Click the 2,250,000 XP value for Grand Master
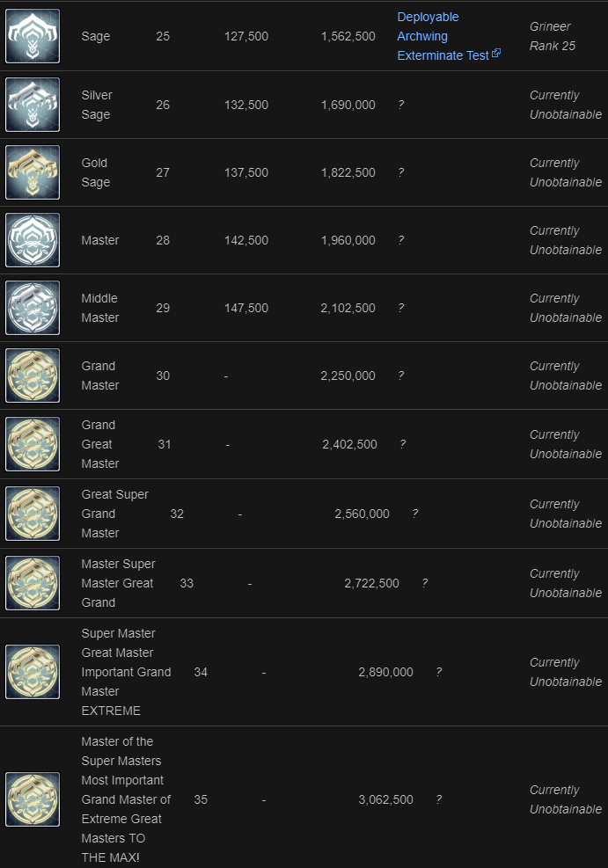This screenshot has width=608, height=868. coord(348,376)
